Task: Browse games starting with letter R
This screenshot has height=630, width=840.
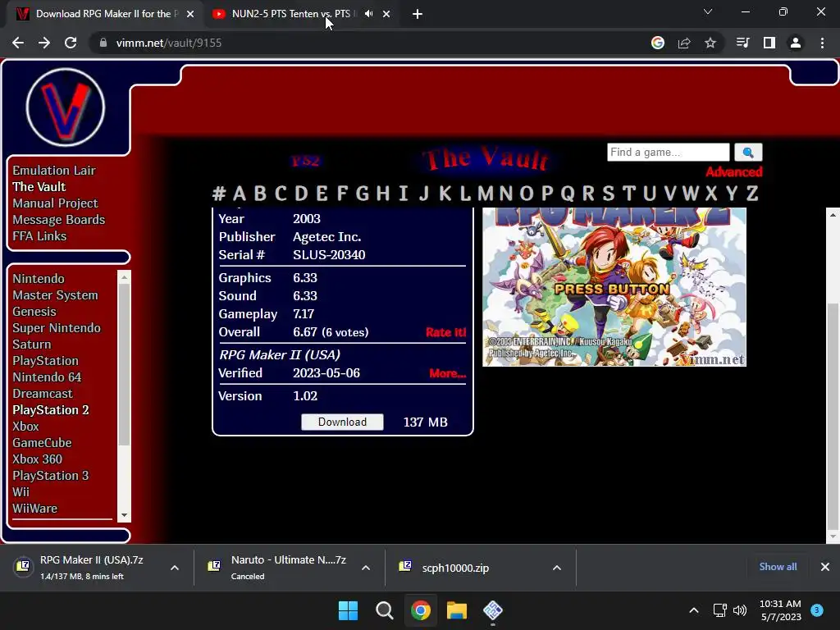Action: tap(587, 193)
